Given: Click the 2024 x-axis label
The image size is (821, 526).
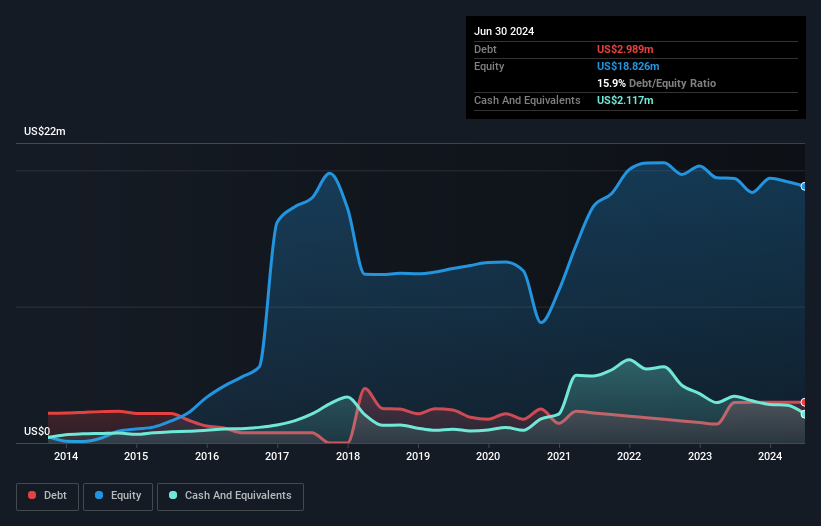Looking at the screenshot, I should click(x=770, y=456).
